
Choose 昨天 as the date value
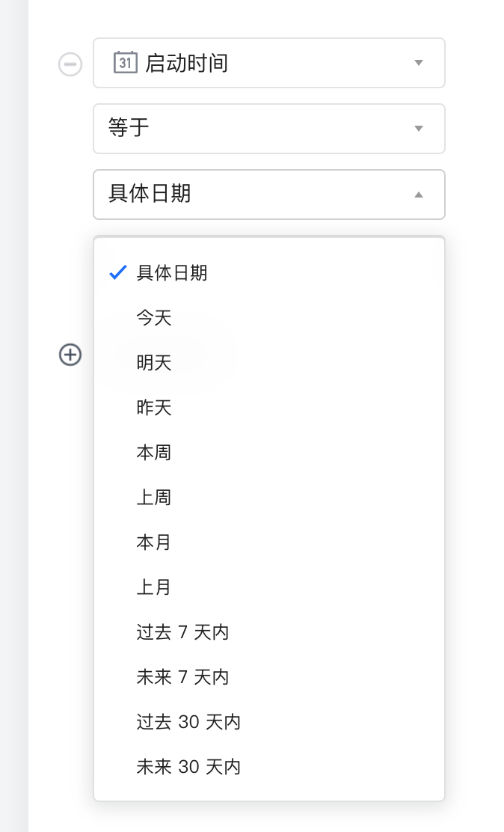(x=154, y=407)
